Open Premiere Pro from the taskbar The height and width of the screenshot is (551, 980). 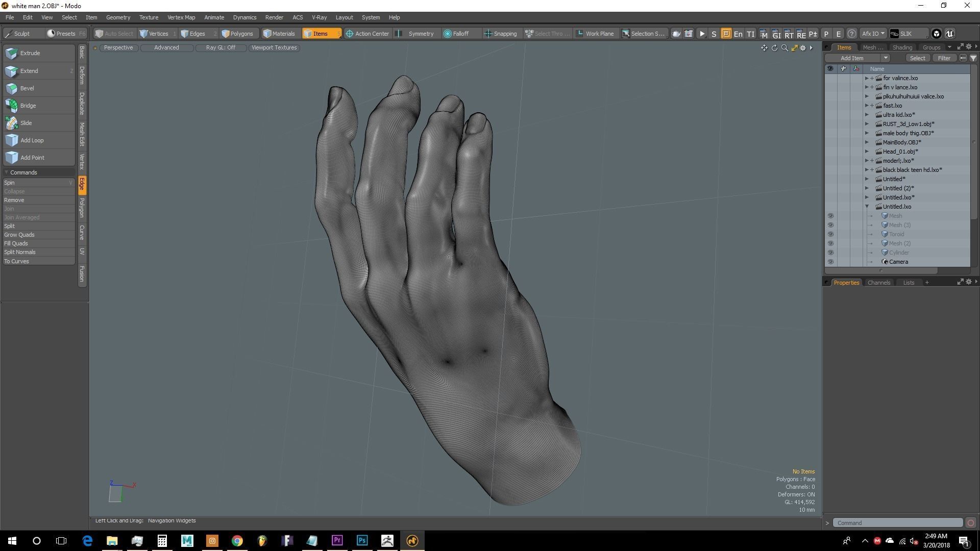[x=337, y=541]
